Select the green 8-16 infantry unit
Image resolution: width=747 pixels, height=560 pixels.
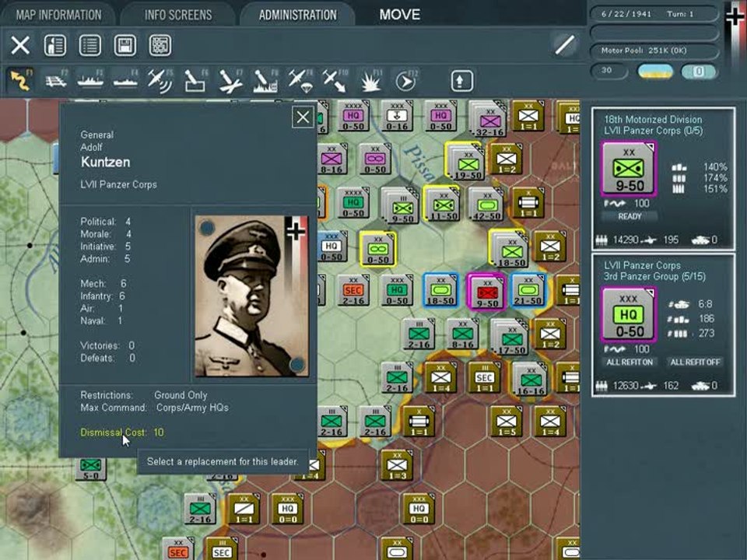click(462, 334)
